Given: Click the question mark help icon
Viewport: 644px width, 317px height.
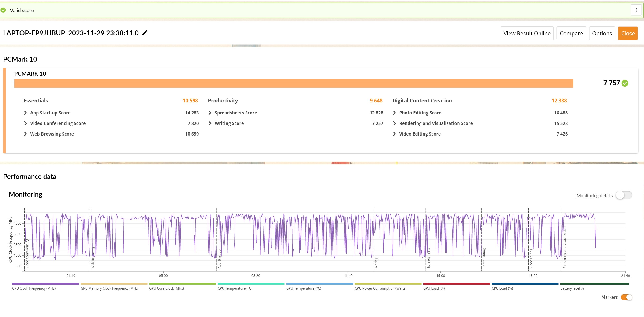Looking at the screenshot, I should [636, 10].
